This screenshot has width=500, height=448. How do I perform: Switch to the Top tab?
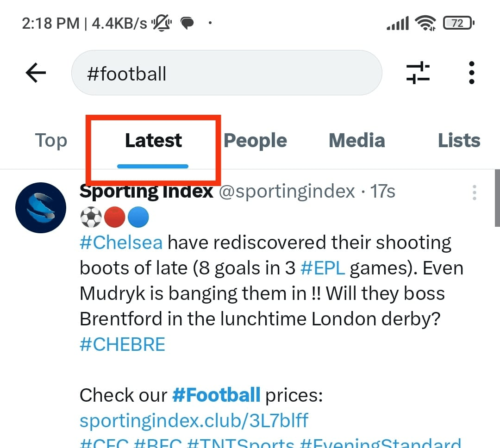(x=51, y=141)
